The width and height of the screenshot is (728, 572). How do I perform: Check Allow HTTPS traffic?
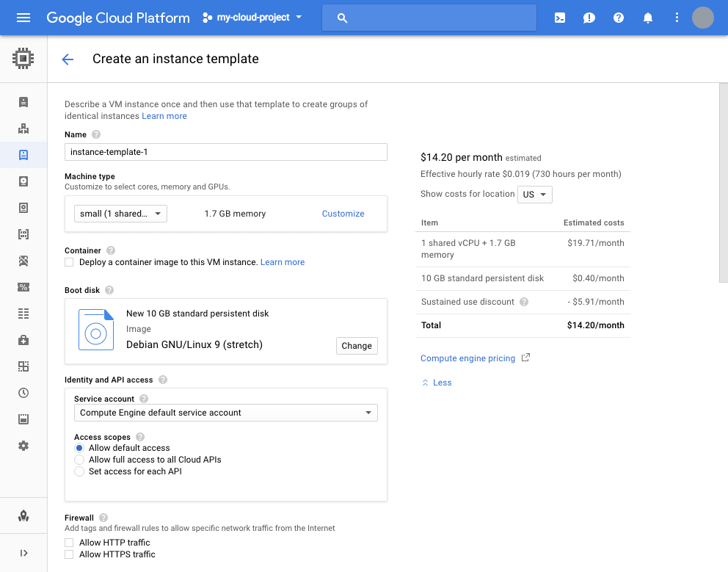click(x=69, y=554)
